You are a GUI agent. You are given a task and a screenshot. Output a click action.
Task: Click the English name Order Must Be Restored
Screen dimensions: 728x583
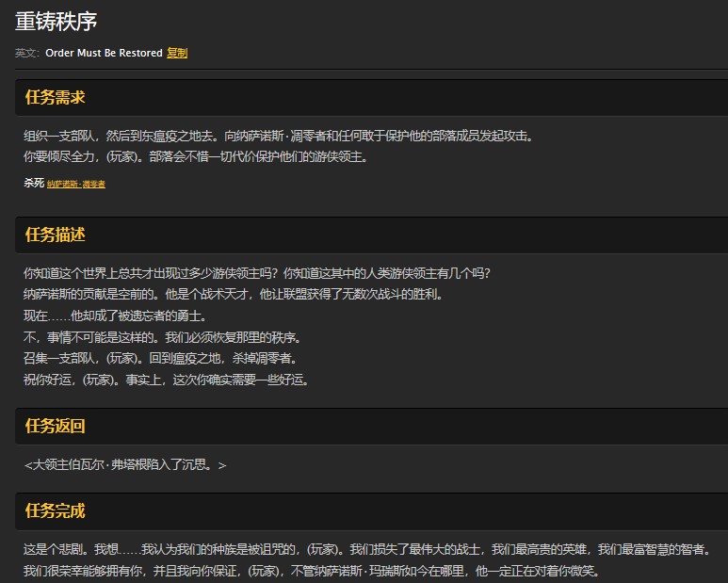click(104, 53)
